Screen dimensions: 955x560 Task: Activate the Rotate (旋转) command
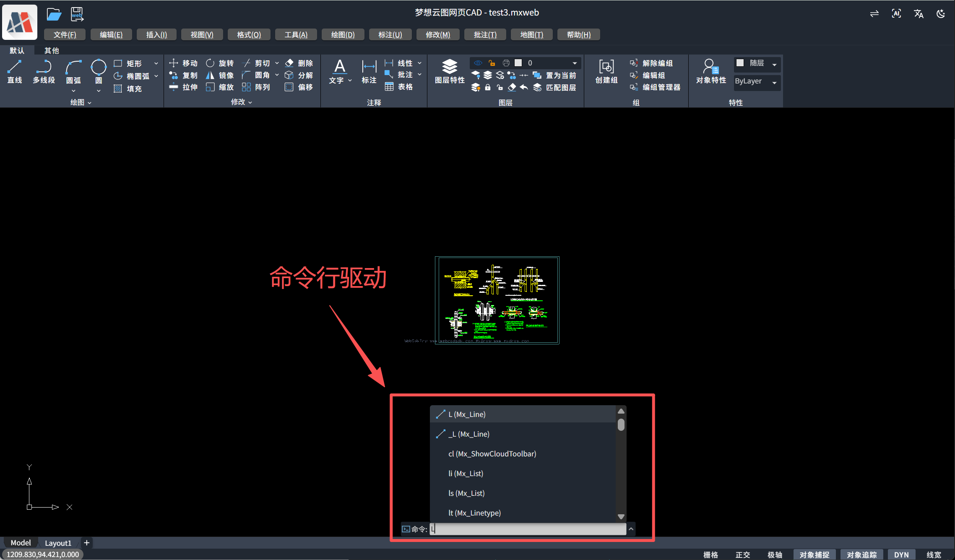click(x=220, y=63)
